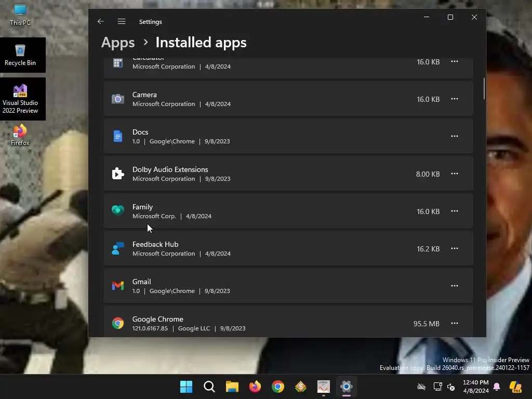Click the Google LLC publisher text
Screen dimensions: 532x399
click(x=194, y=328)
